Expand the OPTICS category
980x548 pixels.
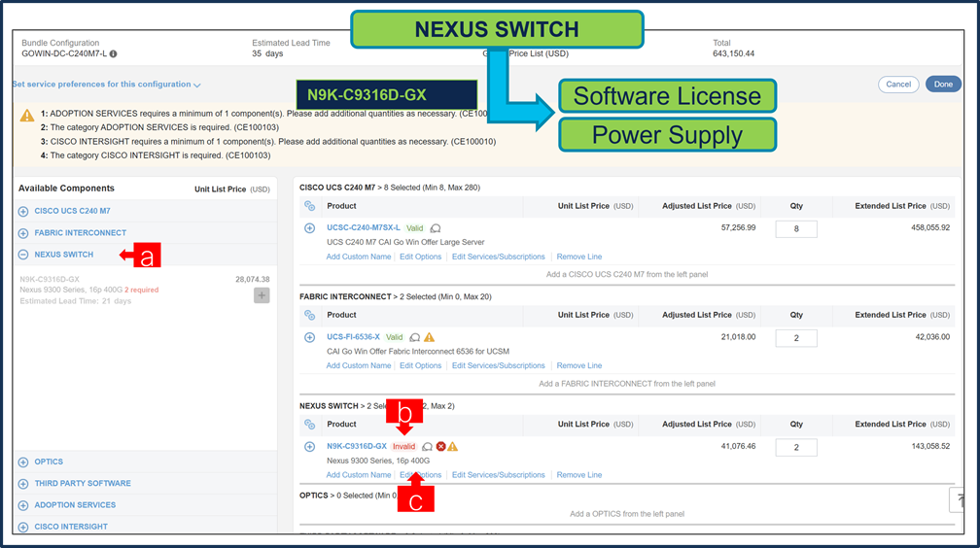coord(23,462)
